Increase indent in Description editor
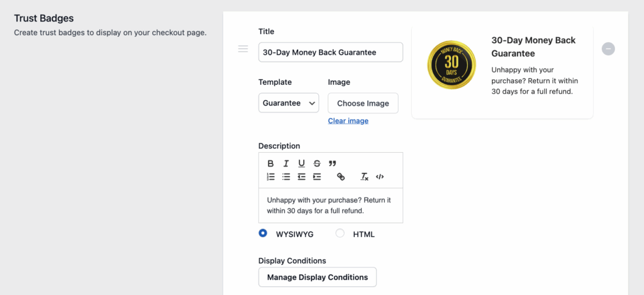 [x=317, y=177]
